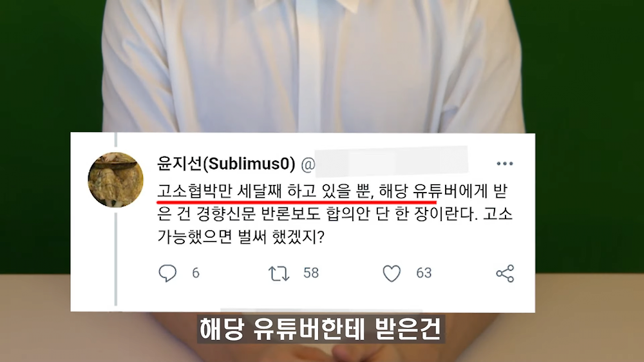Open the three-dot more options menu
Screen dimensions: 644x362
(504, 164)
